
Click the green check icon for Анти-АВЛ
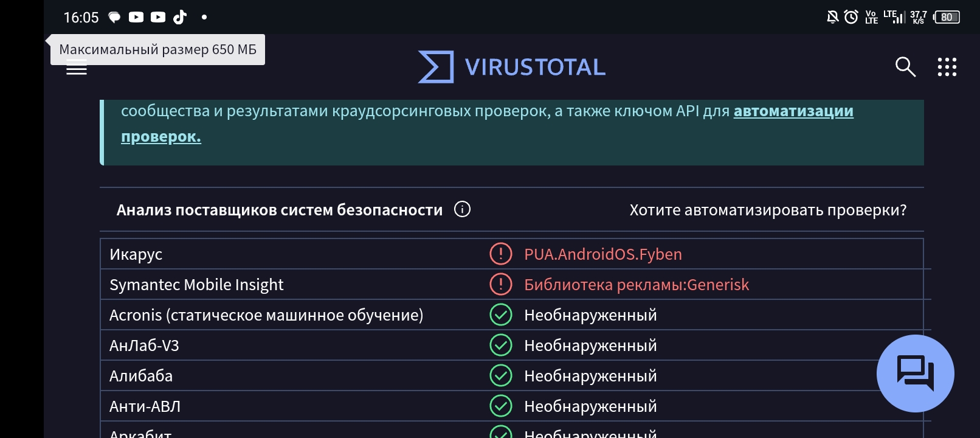[501, 406]
